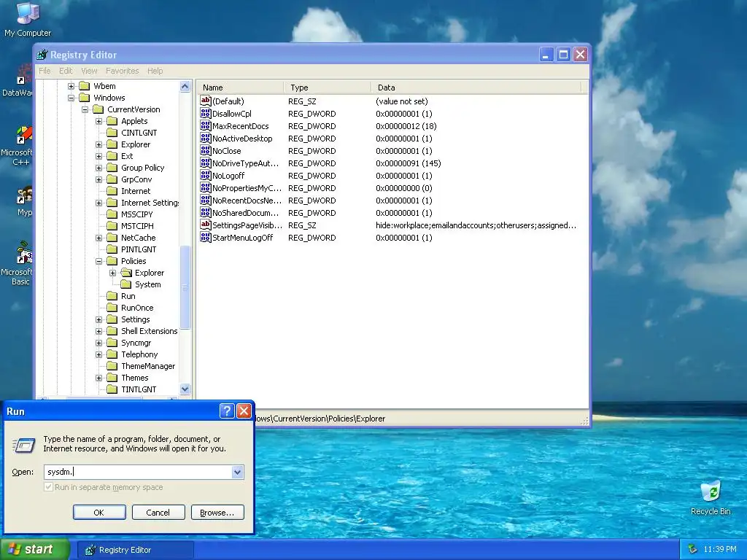Viewport: 747px width, 560px height.
Task: Open the File menu in Registry Editor
Action: coord(44,71)
